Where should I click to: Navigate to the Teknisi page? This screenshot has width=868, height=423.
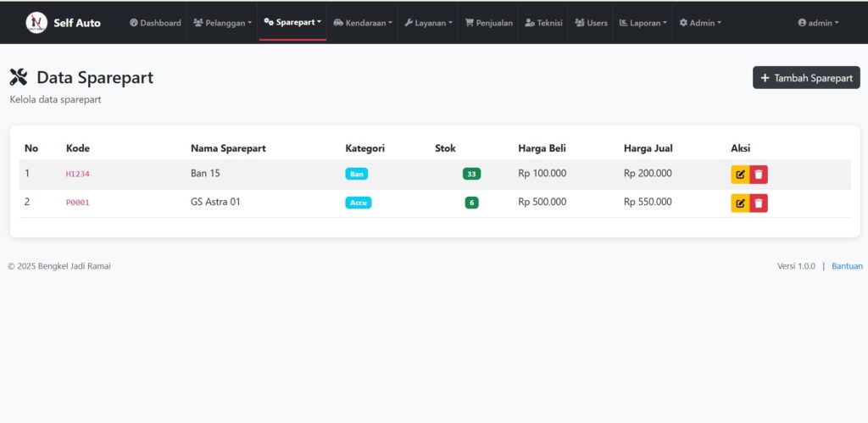543,23
